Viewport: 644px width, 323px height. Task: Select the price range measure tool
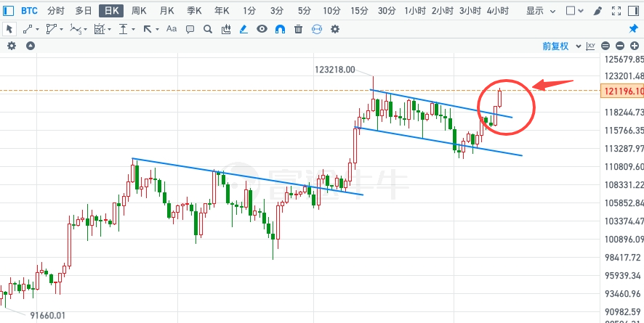[124, 29]
